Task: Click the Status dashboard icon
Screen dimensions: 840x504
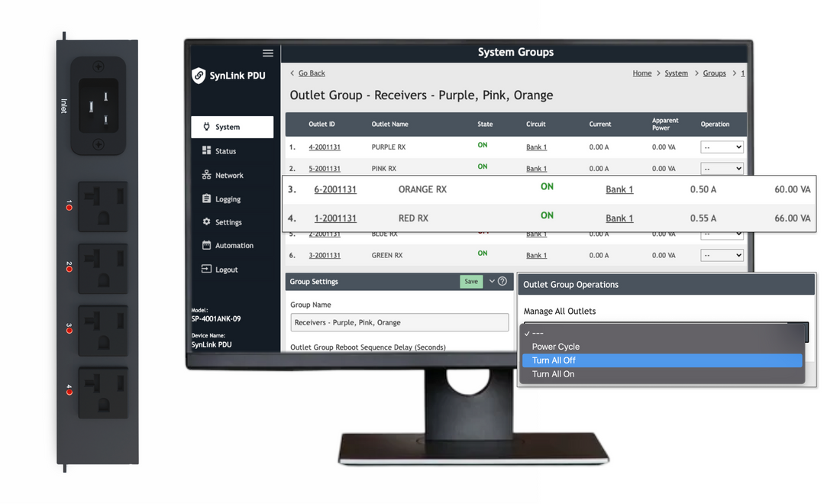Action: point(206,151)
